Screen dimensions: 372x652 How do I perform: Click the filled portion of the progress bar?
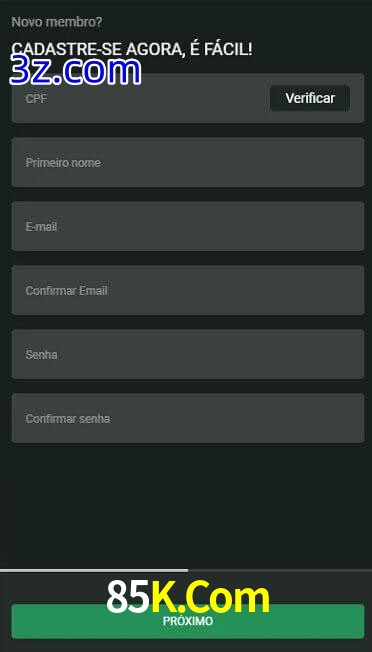pos(94,570)
